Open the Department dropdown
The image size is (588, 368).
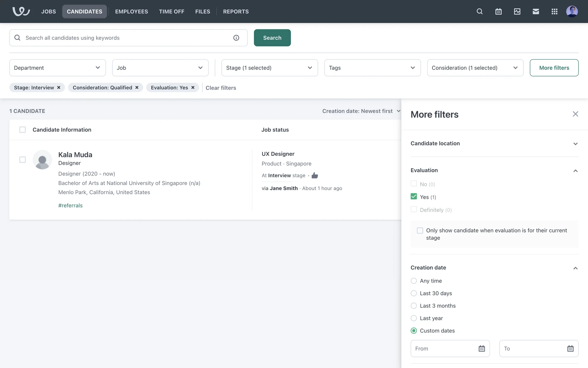point(57,68)
